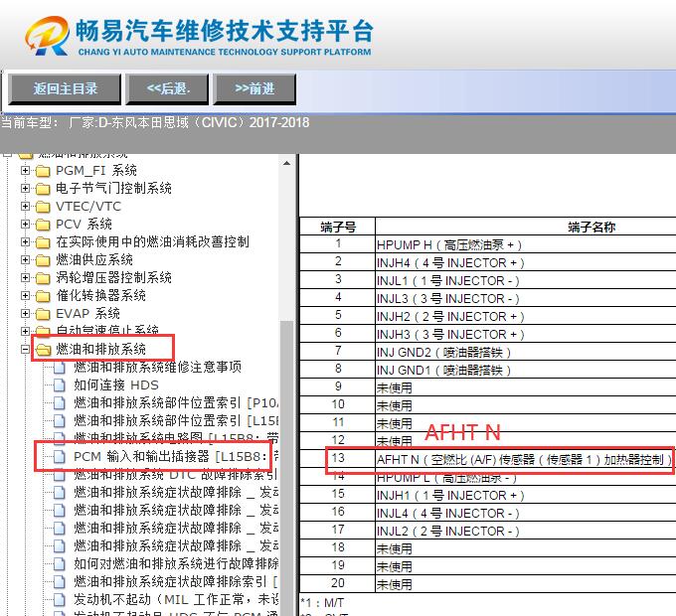Open the Chang Yi platform logo
The image size is (676, 616).
[48, 36]
